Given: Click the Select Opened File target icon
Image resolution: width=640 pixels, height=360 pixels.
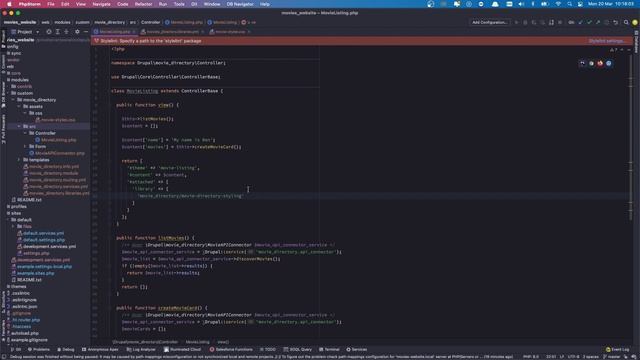Looking at the screenshot, I should pyautogui.click(x=49, y=31).
